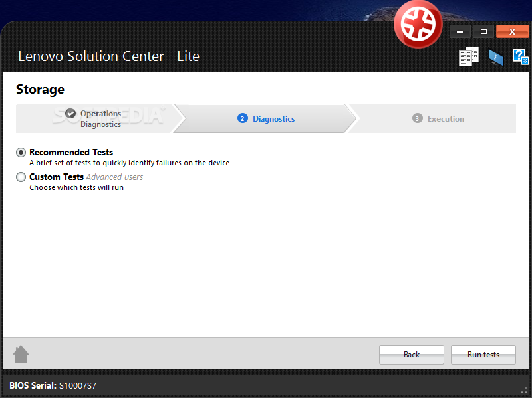
Task: Go to the Operations step
Action: click(x=94, y=118)
